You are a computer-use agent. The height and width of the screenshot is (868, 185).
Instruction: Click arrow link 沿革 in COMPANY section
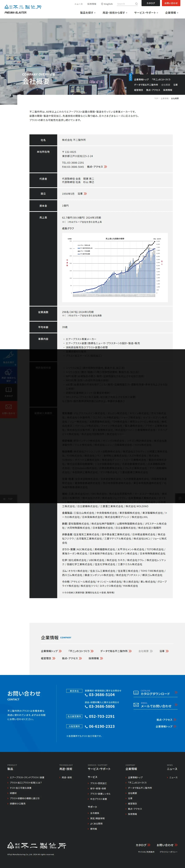click(164, 651)
